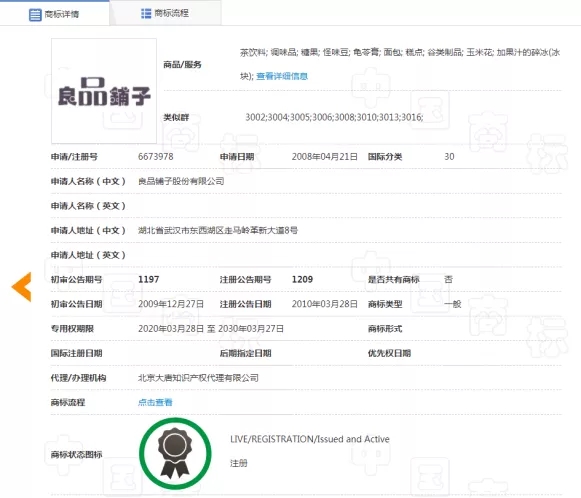Open the 查看详细信息 link
The width and height of the screenshot is (581, 498).
[x=282, y=76]
